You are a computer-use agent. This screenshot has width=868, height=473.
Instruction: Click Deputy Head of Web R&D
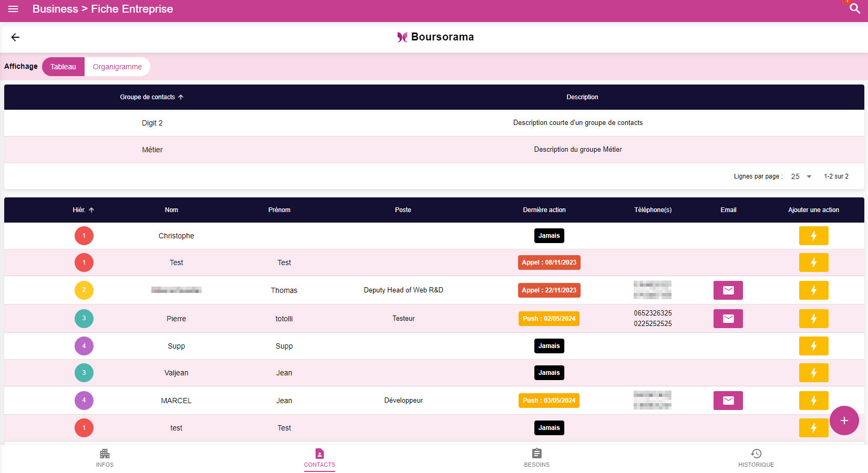pos(404,290)
